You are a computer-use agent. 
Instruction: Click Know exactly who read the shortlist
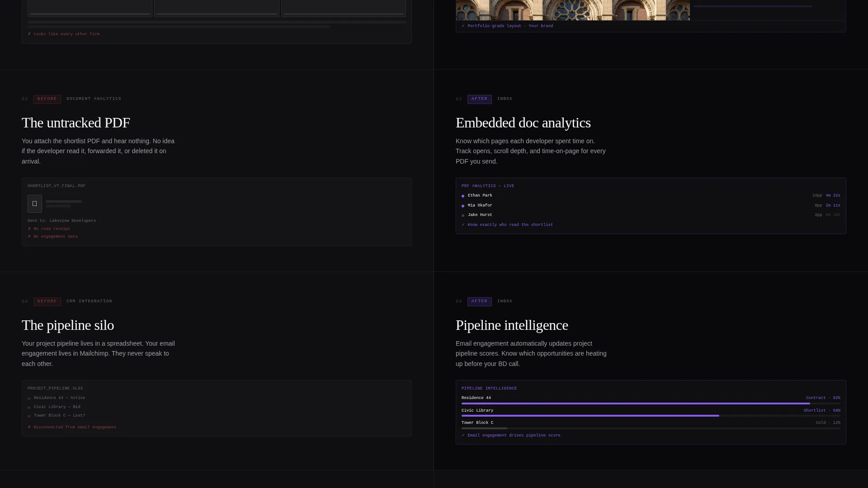tap(510, 225)
